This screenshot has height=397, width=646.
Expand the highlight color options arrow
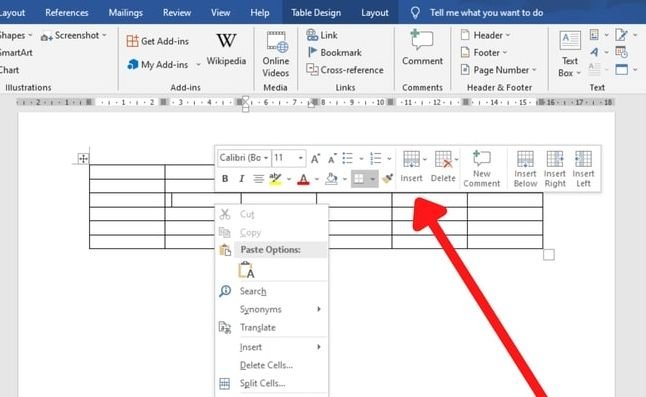(x=289, y=179)
